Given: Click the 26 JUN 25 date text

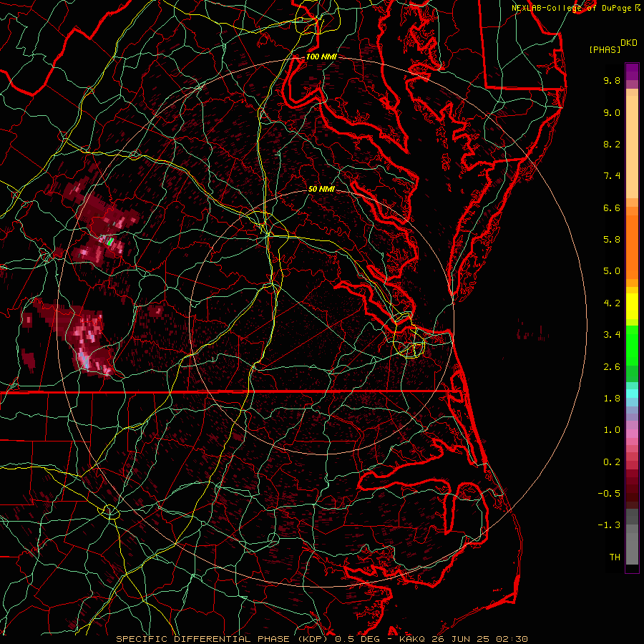Looking at the screenshot, I should tap(460, 639).
